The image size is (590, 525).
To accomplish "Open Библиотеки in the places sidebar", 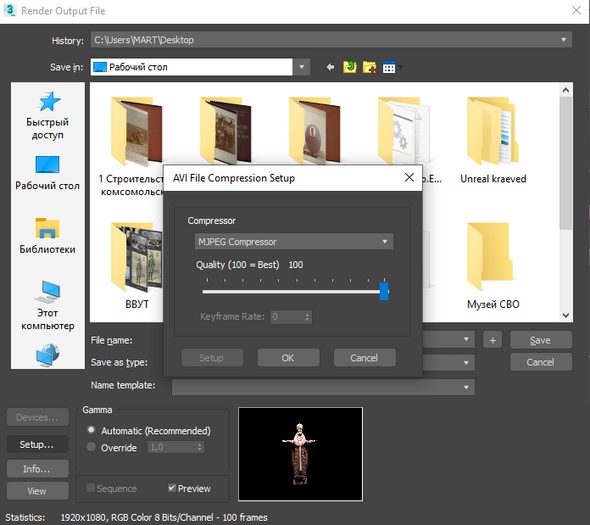I will pyautogui.click(x=47, y=236).
